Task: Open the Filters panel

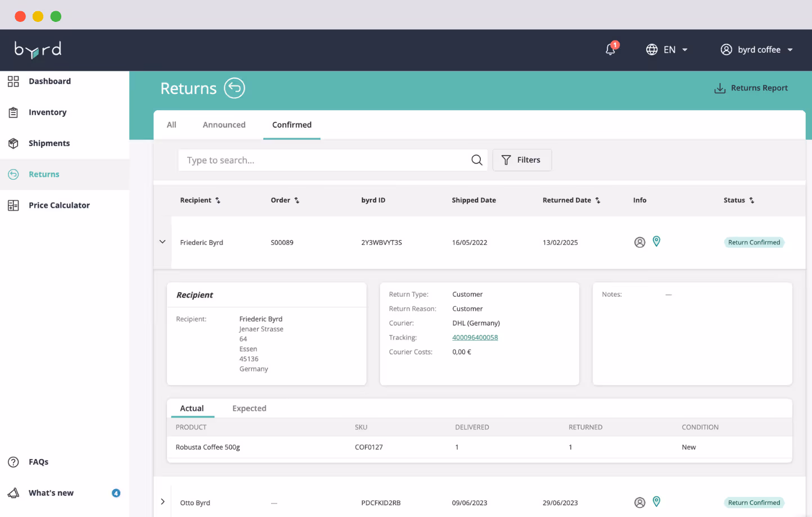Action: point(522,160)
